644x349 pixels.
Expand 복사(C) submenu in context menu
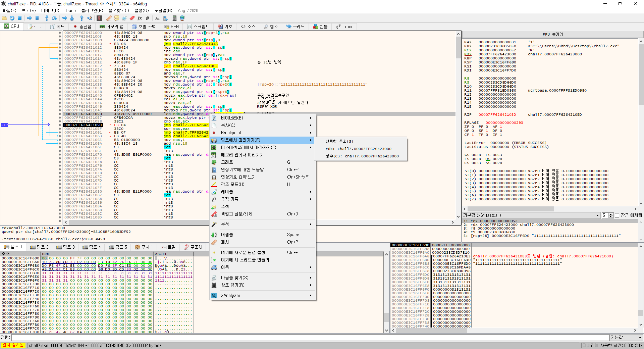[x=263, y=125]
